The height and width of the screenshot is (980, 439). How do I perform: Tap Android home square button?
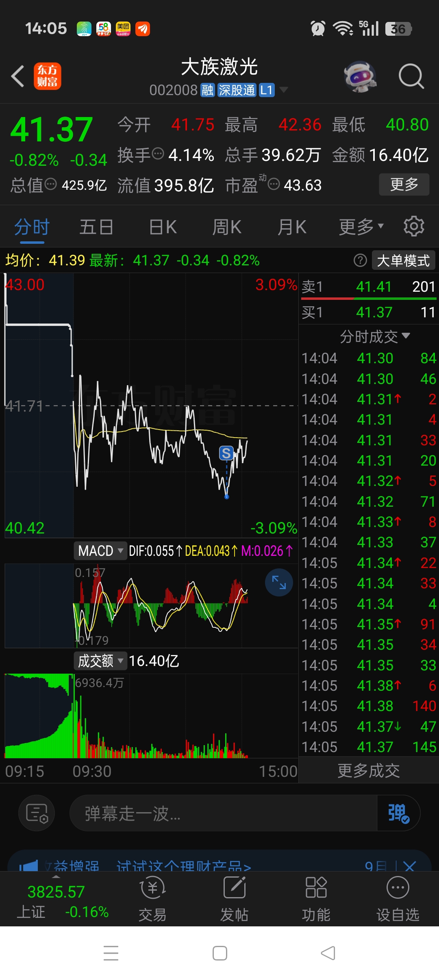pyautogui.click(x=220, y=953)
